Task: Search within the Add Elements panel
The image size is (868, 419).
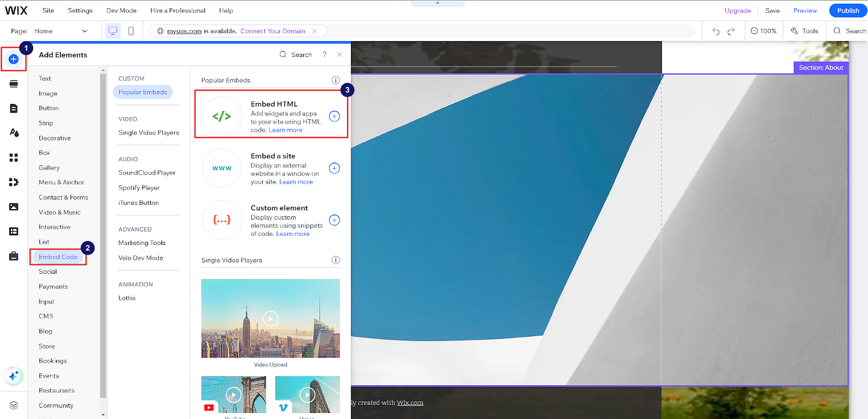Action: point(296,54)
